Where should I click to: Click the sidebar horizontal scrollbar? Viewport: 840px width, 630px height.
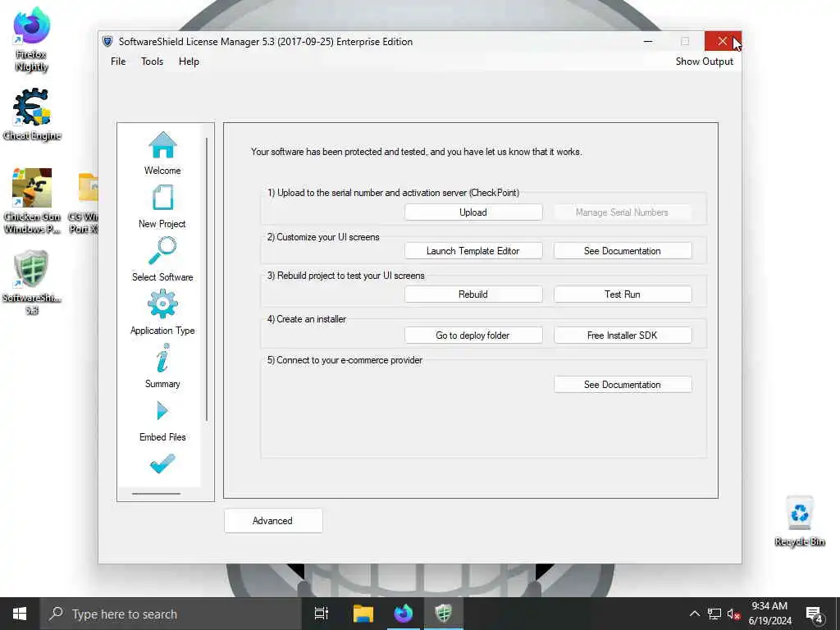point(156,493)
